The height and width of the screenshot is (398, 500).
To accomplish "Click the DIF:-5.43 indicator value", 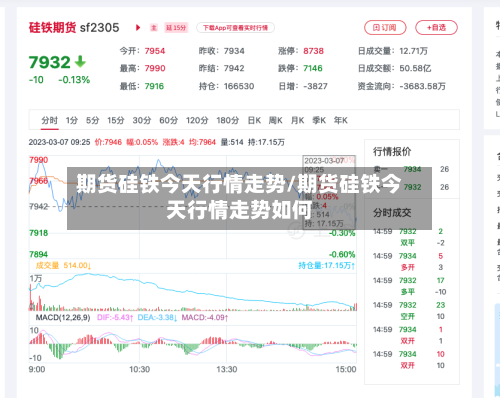I will coord(115,317).
